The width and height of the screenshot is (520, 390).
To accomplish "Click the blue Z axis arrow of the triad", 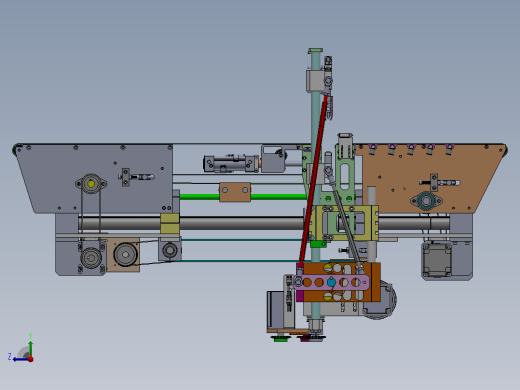I will click(x=21, y=359).
